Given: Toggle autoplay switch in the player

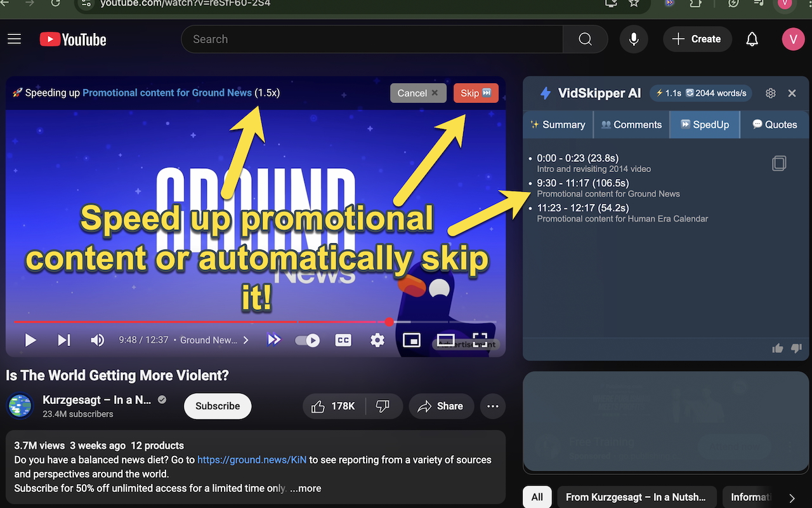Looking at the screenshot, I should click(307, 340).
